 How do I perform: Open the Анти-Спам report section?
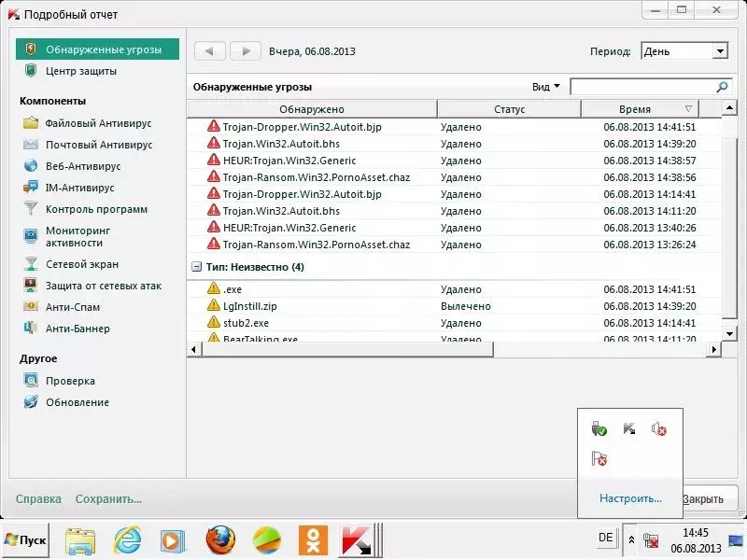pos(73,307)
